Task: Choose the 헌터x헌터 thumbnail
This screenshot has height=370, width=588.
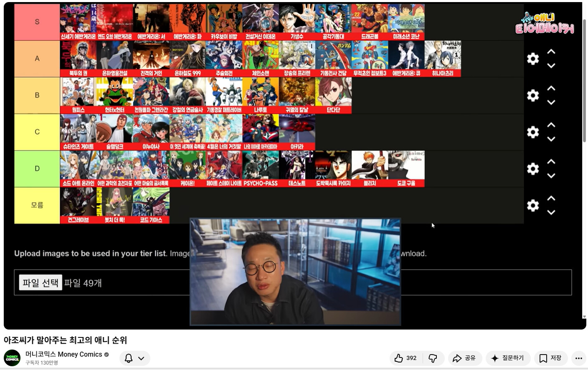Action: click(115, 96)
